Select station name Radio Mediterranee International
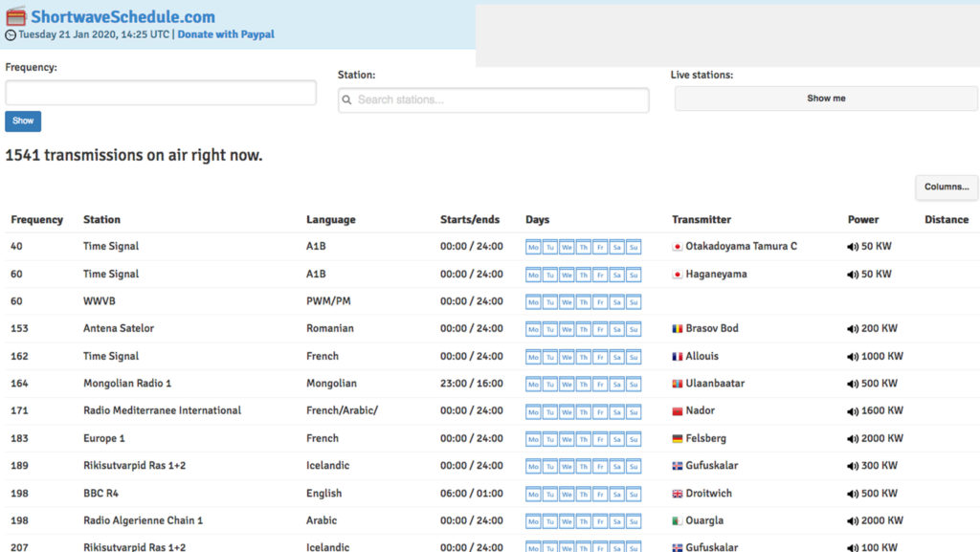This screenshot has width=980, height=552. coord(162,410)
